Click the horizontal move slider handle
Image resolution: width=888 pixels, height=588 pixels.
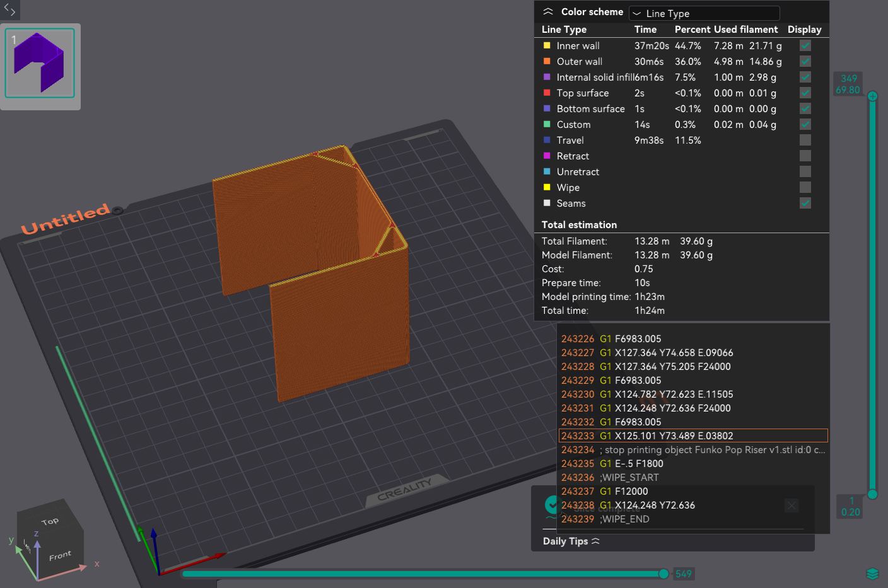663,574
